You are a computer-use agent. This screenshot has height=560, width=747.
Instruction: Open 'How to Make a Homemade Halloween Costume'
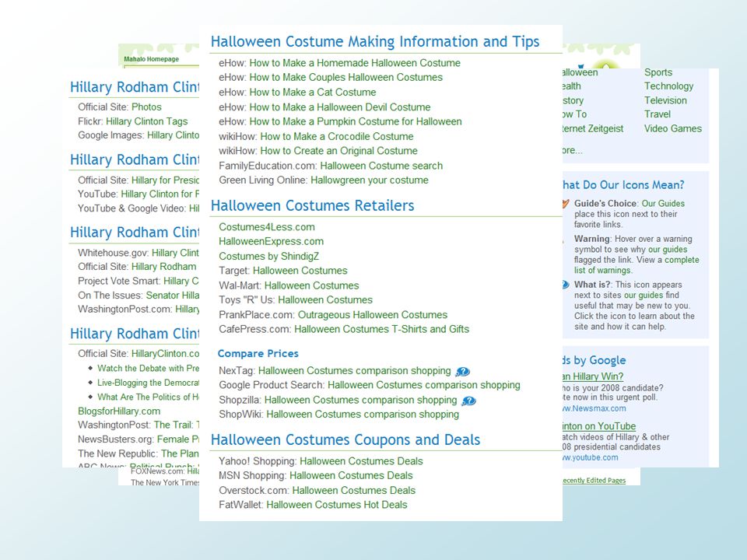pyautogui.click(x=355, y=63)
